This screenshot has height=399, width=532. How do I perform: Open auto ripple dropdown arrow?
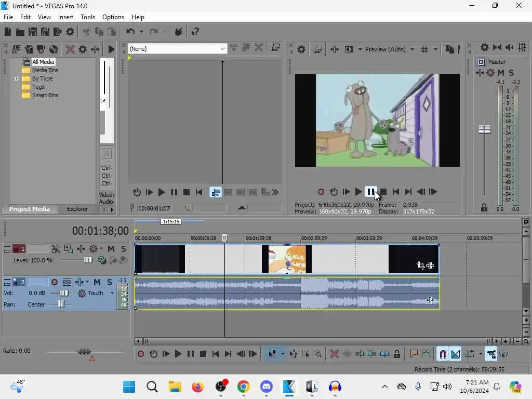(480, 354)
